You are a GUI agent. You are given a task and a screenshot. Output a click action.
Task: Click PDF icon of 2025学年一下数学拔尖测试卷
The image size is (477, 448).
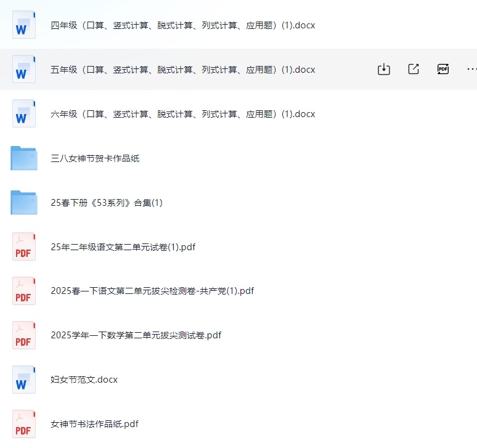[x=24, y=335]
